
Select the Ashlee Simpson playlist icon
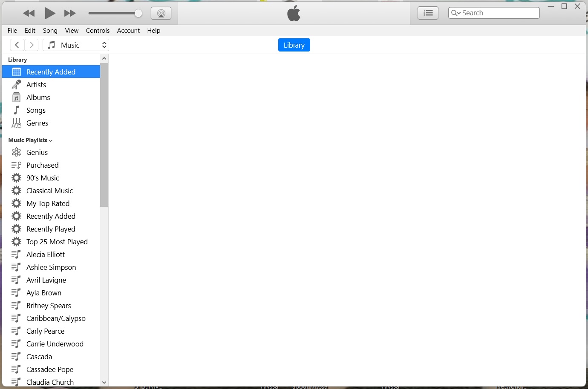[x=16, y=267]
